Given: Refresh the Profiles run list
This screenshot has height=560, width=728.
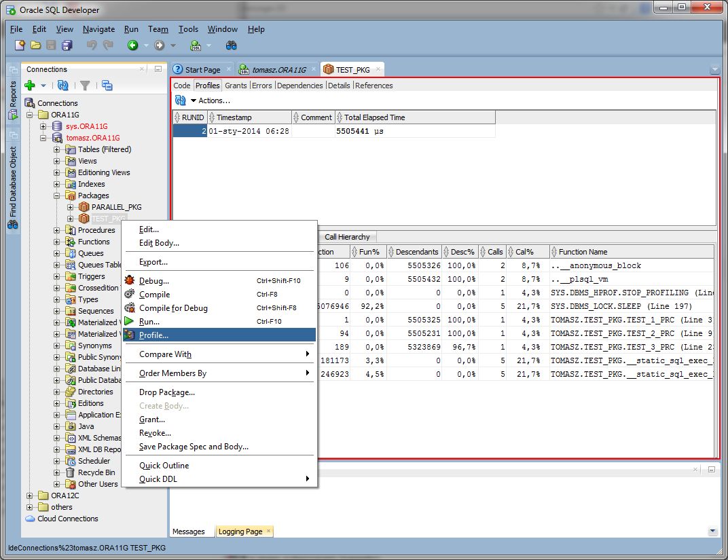Looking at the screenshot, I should point(180,100).
